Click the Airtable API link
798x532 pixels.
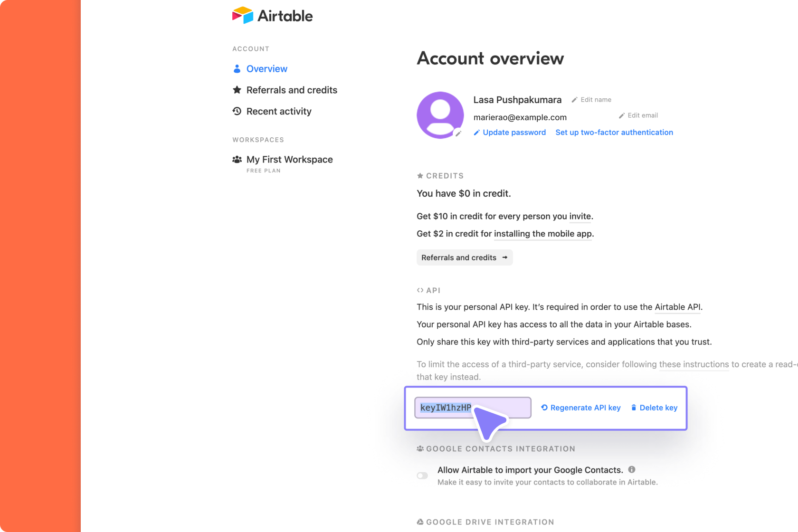[676, 307]
